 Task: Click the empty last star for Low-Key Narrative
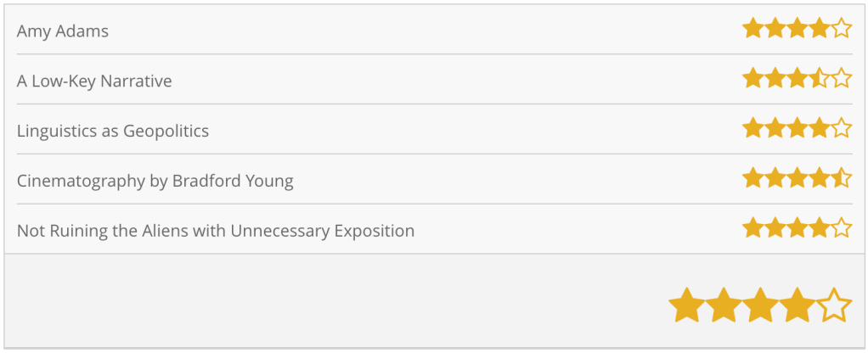click(x=841, y=79)
